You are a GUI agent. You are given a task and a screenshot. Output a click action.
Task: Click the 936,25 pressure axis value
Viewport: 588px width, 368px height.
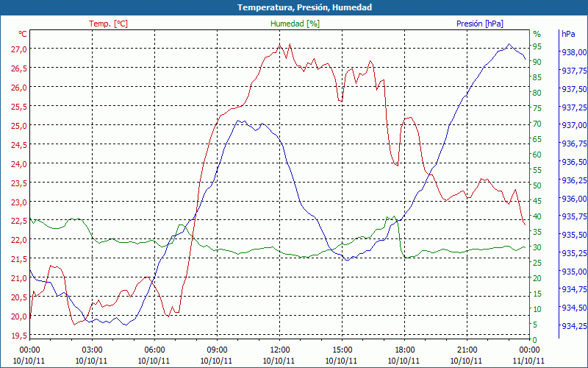click(x=574, y=180)
